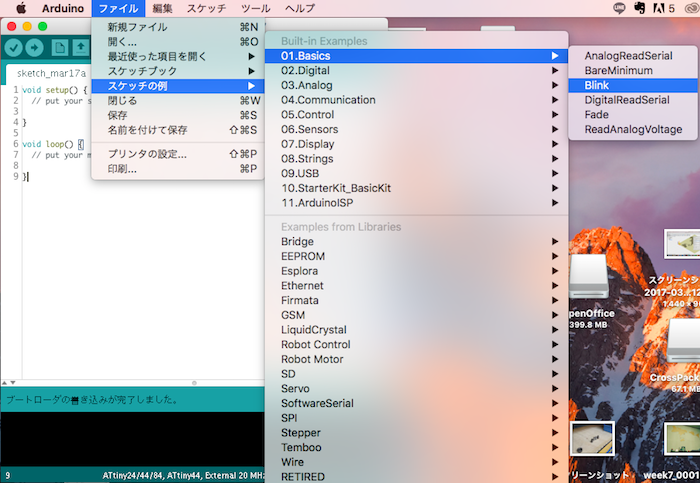Image resolution: width=700 pixels, height=483 pixels.
Task: Choose 名前を付けて保存 menu item
Action: 178,130
